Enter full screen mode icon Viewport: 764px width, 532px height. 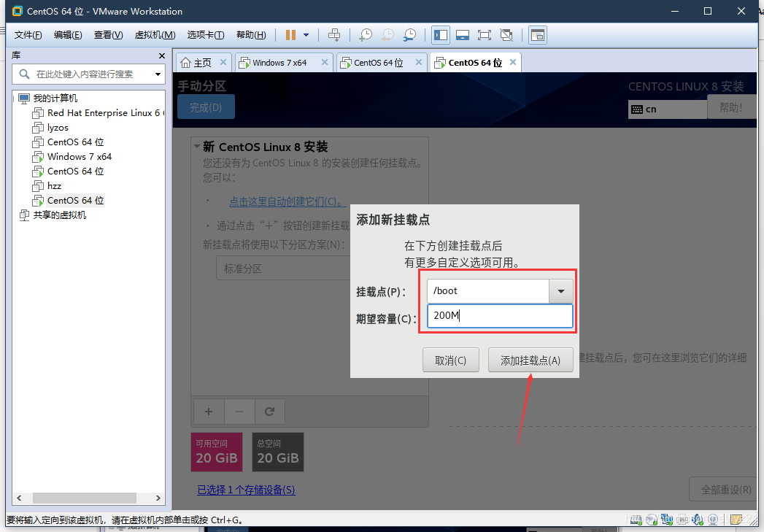(x=485, y=35)
